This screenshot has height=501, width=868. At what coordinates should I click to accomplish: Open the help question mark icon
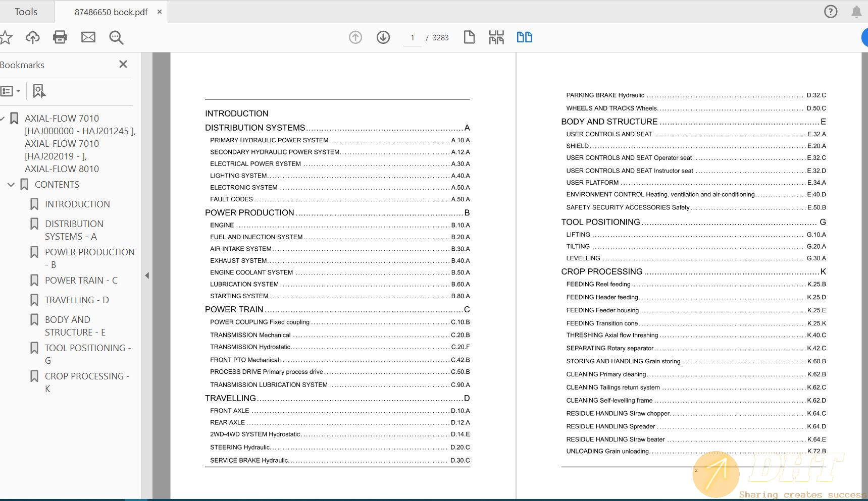coord(831,12)
